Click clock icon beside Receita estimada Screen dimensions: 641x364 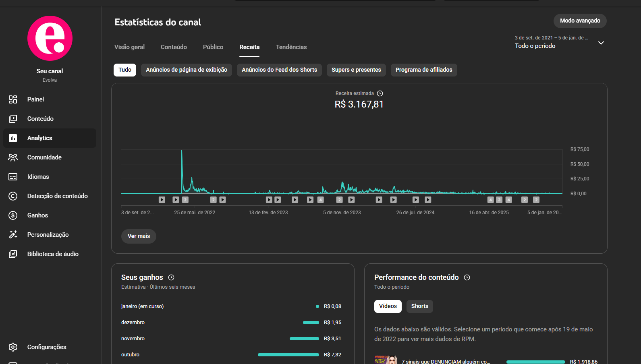[380, 93]
